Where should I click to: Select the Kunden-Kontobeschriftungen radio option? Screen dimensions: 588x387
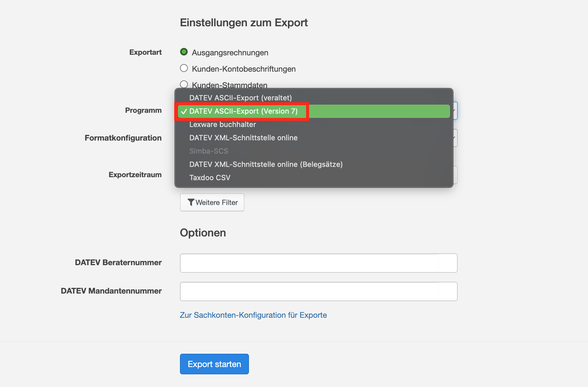click(184, 68)
